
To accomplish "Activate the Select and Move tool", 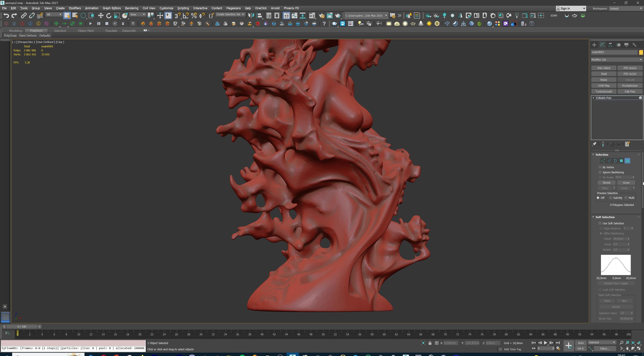I will [100, 15].
